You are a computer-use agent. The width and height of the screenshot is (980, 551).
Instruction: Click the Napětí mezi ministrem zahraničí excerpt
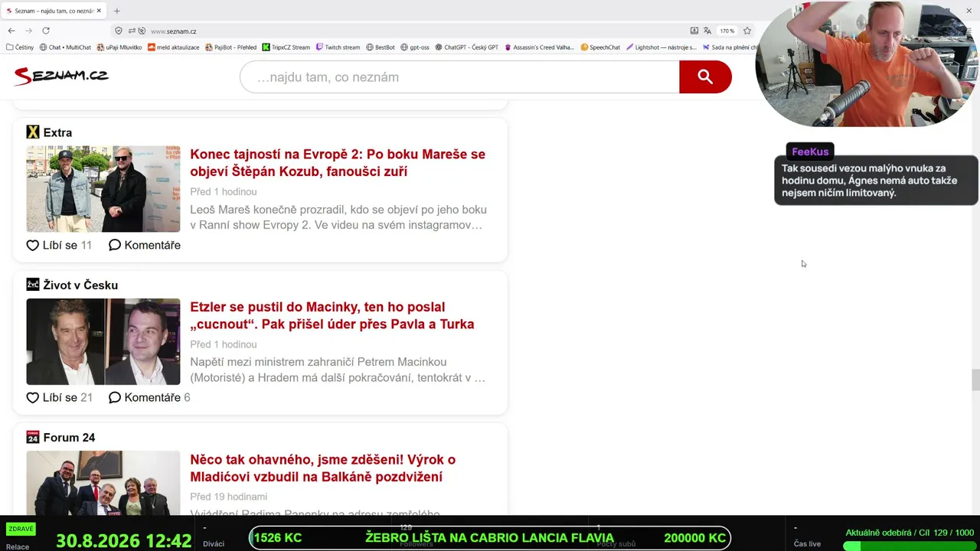pyautogui.click(x=338, y=370)
